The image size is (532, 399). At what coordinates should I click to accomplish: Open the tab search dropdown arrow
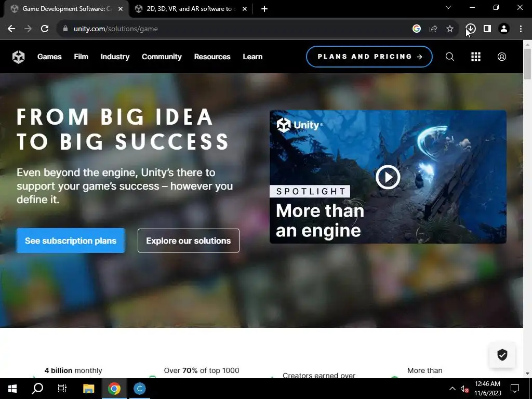[448, 7]
